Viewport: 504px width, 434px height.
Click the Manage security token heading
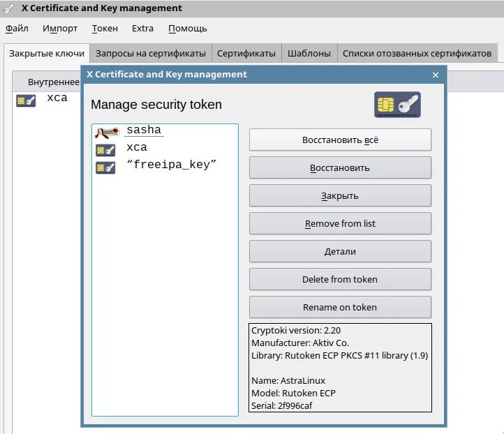click(156, 105)
